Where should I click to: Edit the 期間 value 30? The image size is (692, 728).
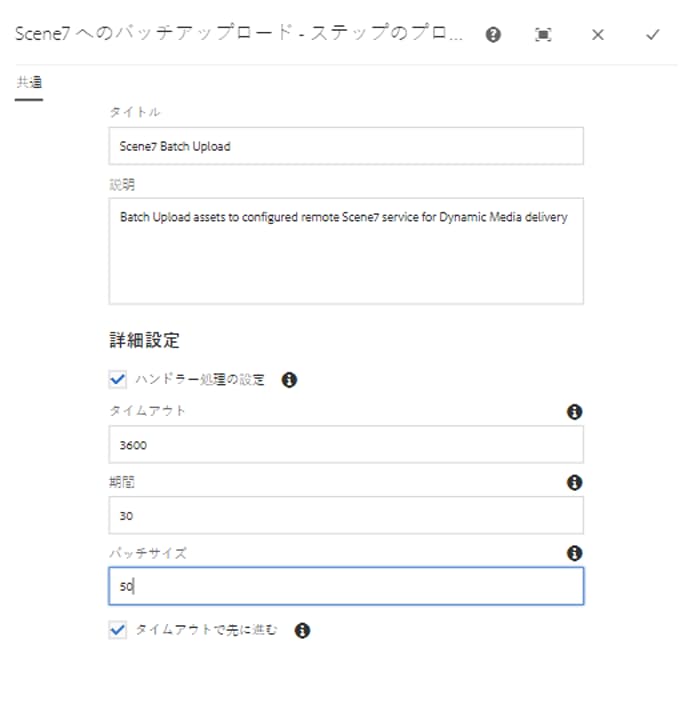click(x=346, y=515)
